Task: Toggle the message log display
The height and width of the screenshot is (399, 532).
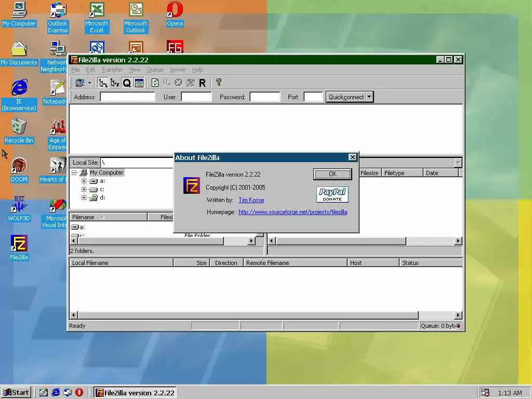Action: [139, 83]
